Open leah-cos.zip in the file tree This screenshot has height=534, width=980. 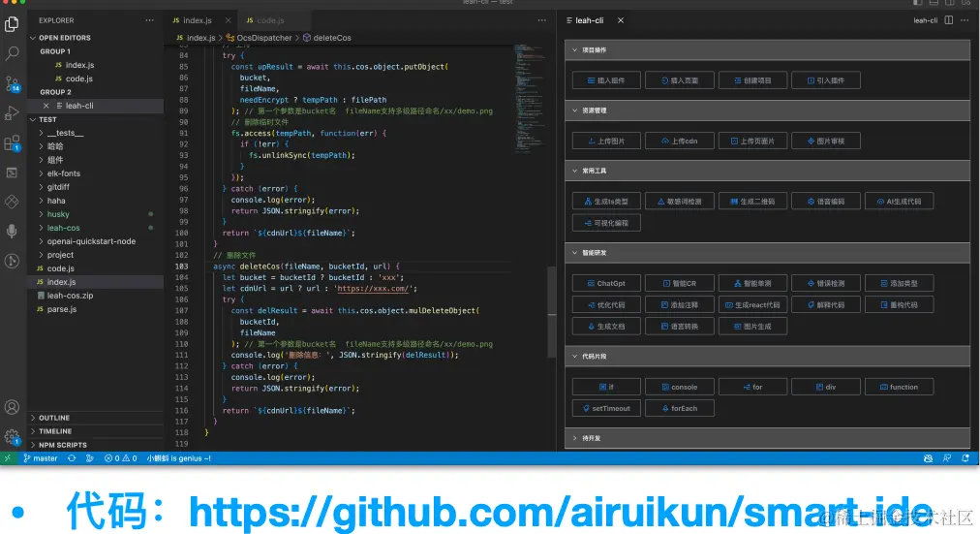(96, 296)
